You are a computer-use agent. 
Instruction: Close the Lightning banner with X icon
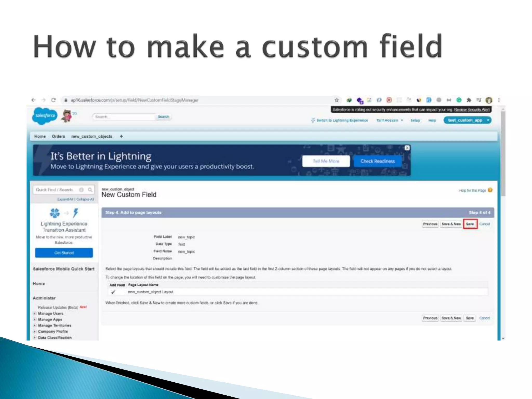coord(407,148)
